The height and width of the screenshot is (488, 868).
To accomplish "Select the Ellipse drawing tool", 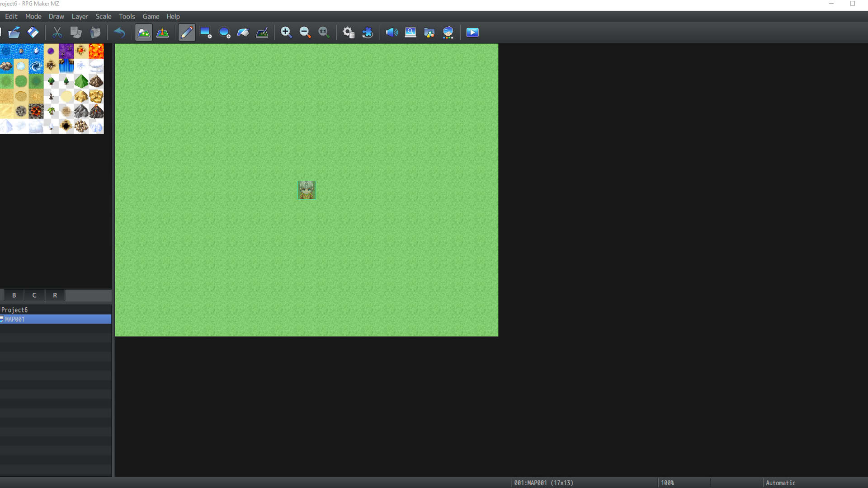I will coord(224,33).
